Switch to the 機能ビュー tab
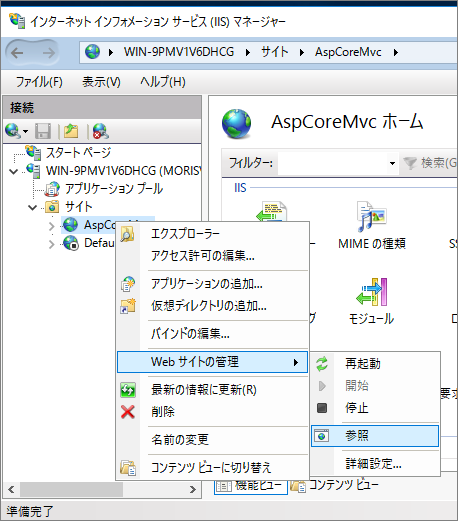Image resolution: width=458 pixels, height=521 pixels. pyautogui.click(x=251, y=485)
